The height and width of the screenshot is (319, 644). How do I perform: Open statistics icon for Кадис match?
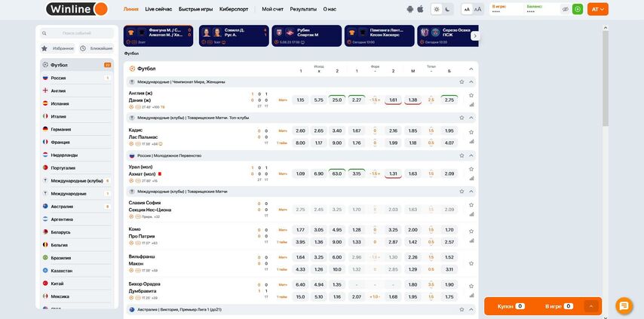pyautogui.click(x=471, y=142)
